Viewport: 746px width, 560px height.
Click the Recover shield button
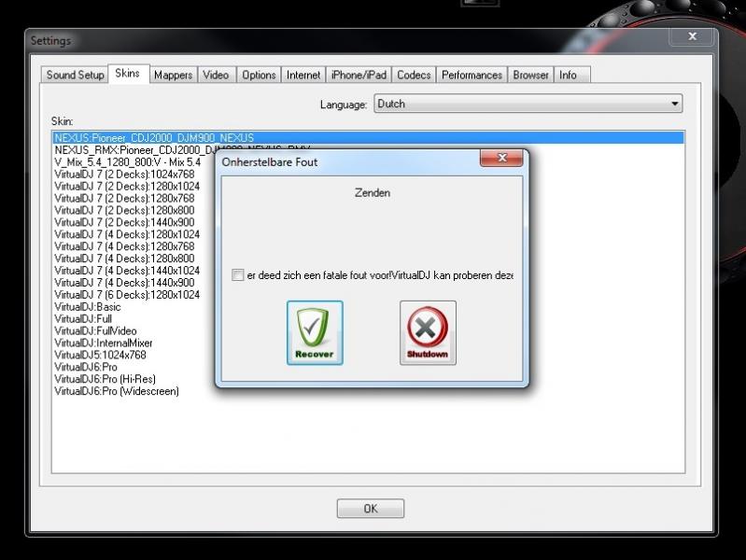(x=315, y=333)
